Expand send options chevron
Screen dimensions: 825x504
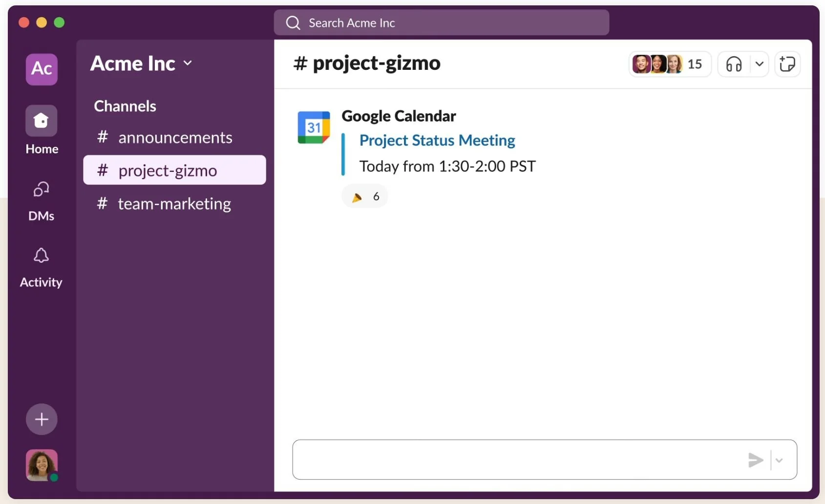[779, 460]
